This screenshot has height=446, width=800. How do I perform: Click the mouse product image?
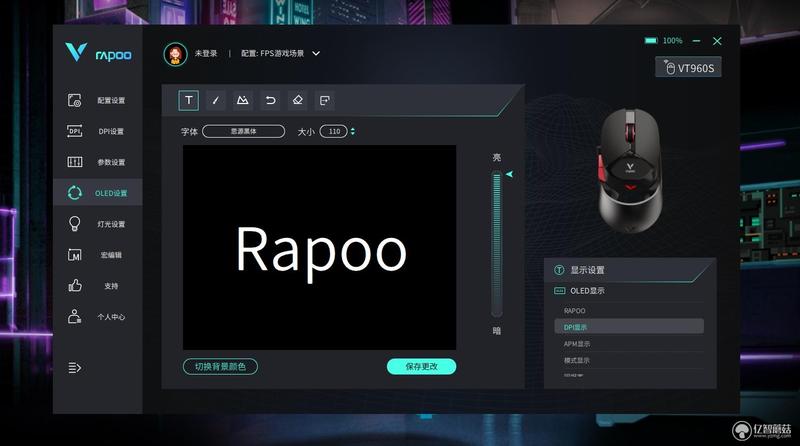pyautogui.click(x=630, y=170)
